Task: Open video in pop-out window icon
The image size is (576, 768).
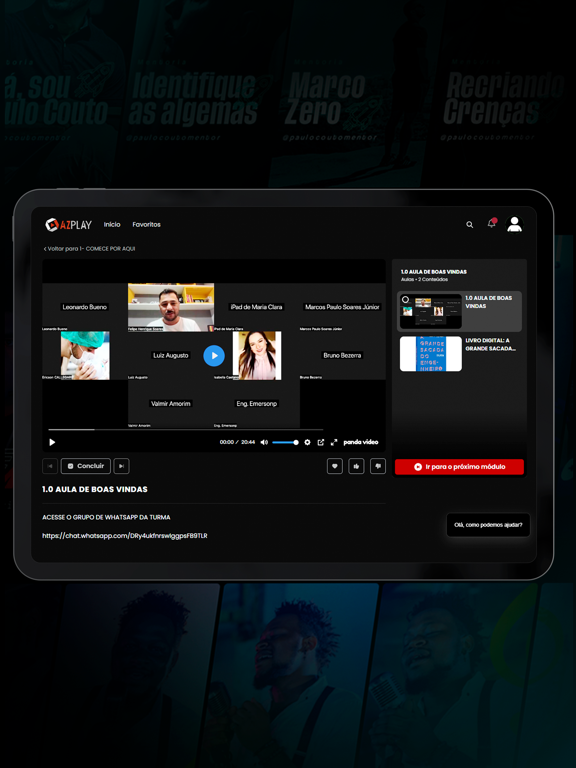Action: pos(321,442)
